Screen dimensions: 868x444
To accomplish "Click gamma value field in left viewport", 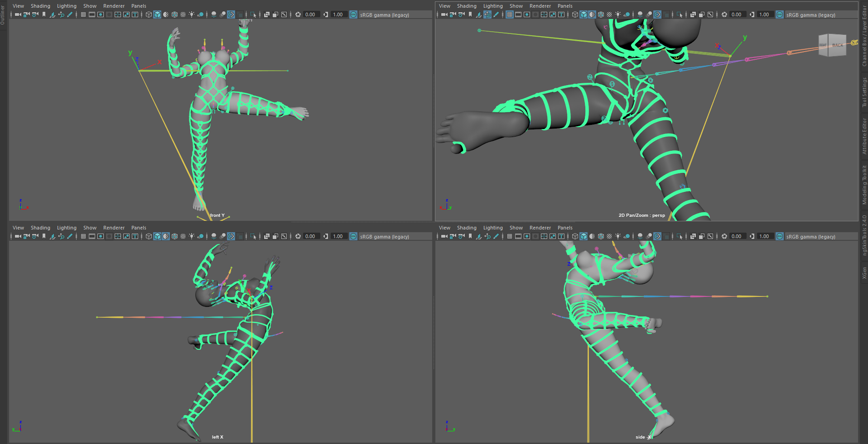I will [338, 236].
